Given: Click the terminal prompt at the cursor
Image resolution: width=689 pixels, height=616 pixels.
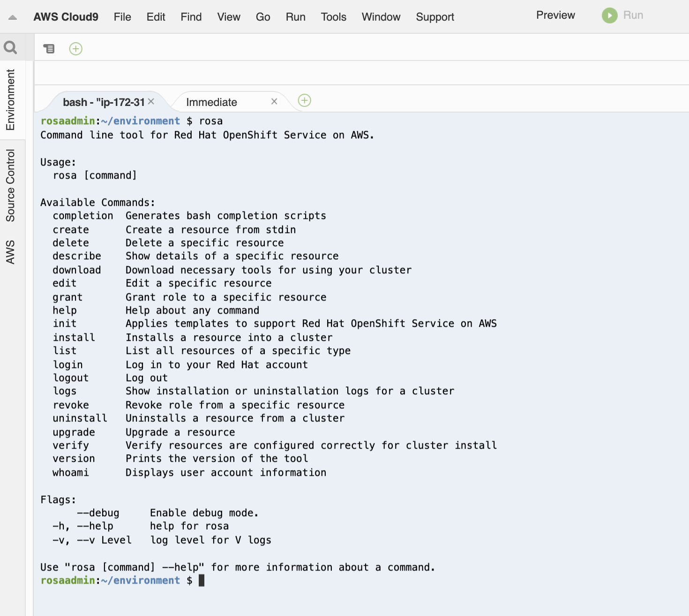Looking at the screenshot, I should click(202, 580).
